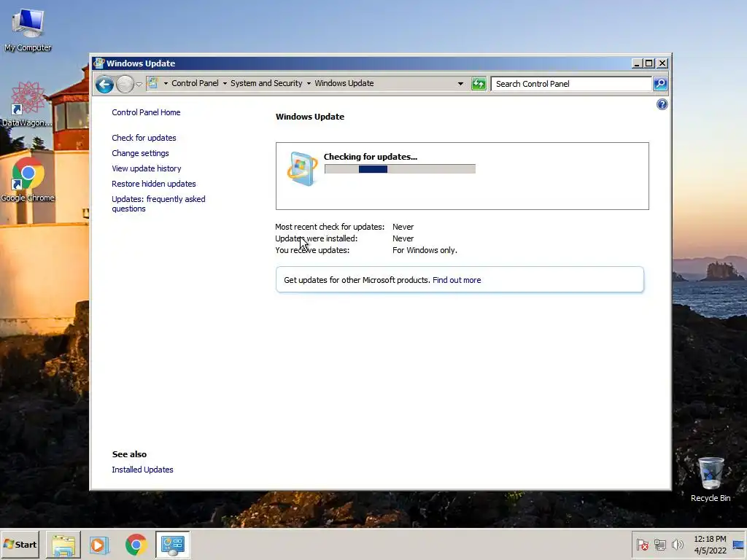
Task: Click the 'See also' heading
Action: 129,454
